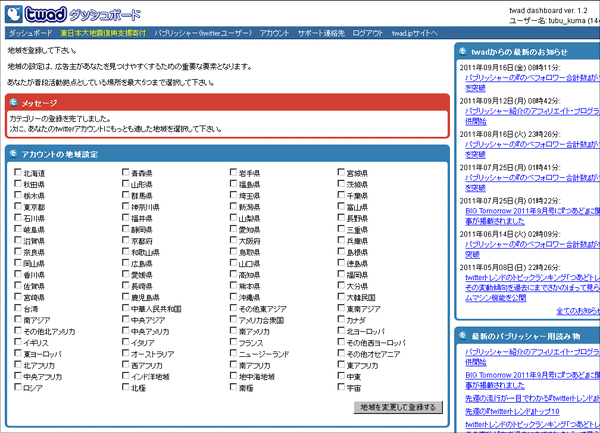Open the ダッシュボード menu item
Viewport: 600px width, 433px height.
click(x=30, y=33)
